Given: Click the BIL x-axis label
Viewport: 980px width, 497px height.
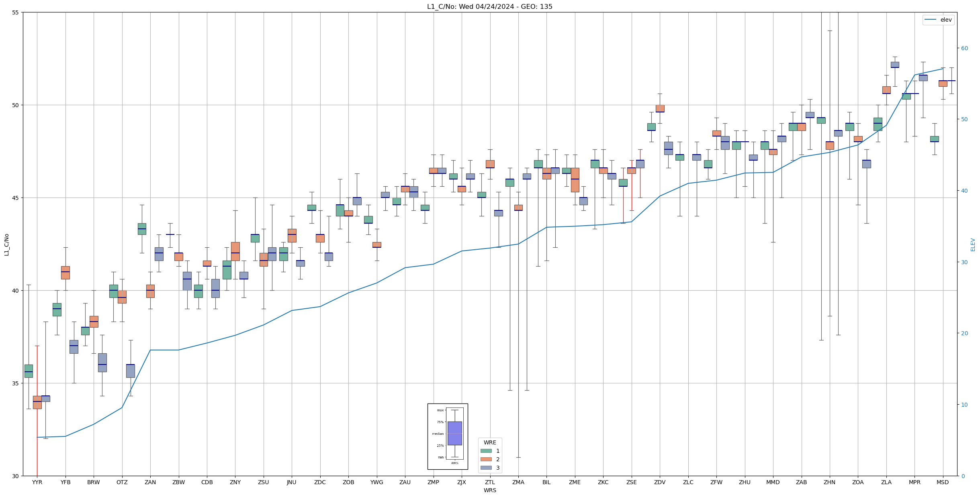Looking at the screenshot, I should pos(546,482).
